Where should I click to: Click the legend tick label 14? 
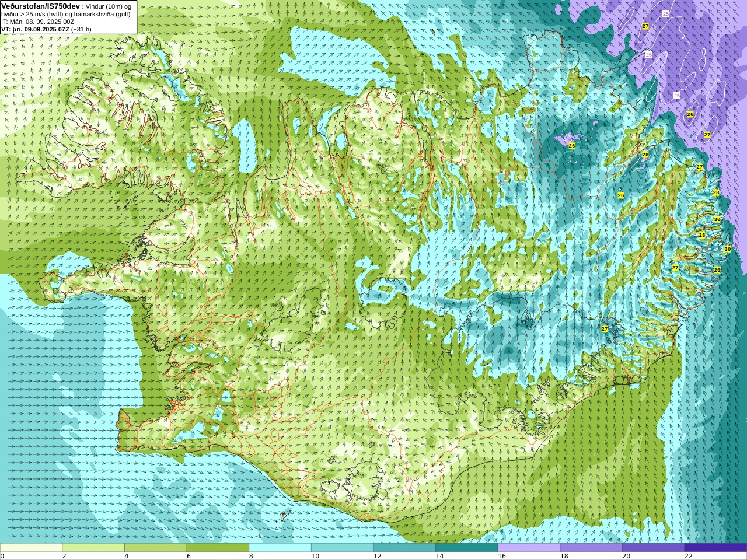[x=439, y=556]
